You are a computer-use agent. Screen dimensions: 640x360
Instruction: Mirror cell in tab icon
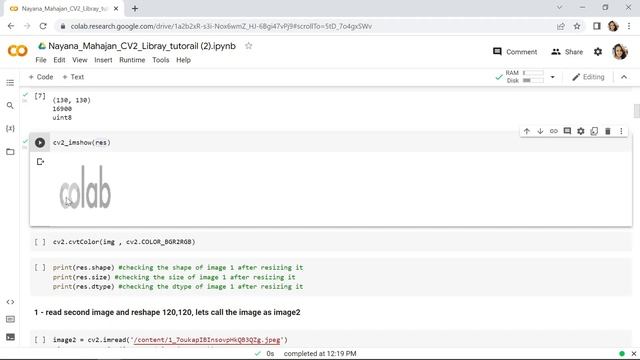[594, 131]
